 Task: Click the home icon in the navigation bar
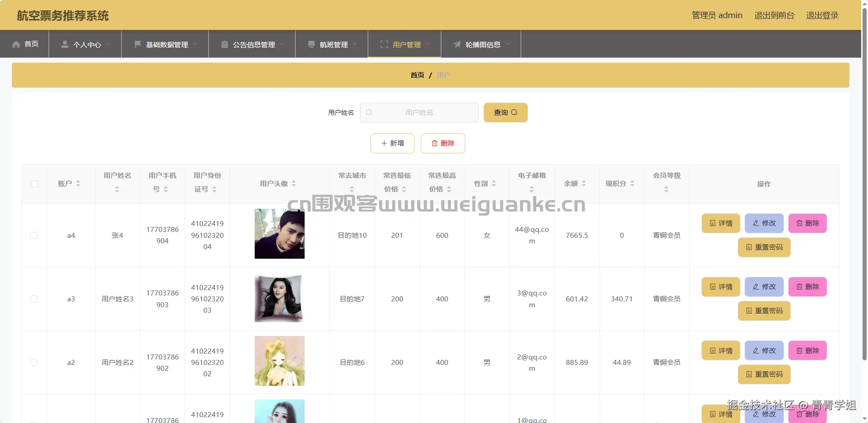[x=16, y=44]
